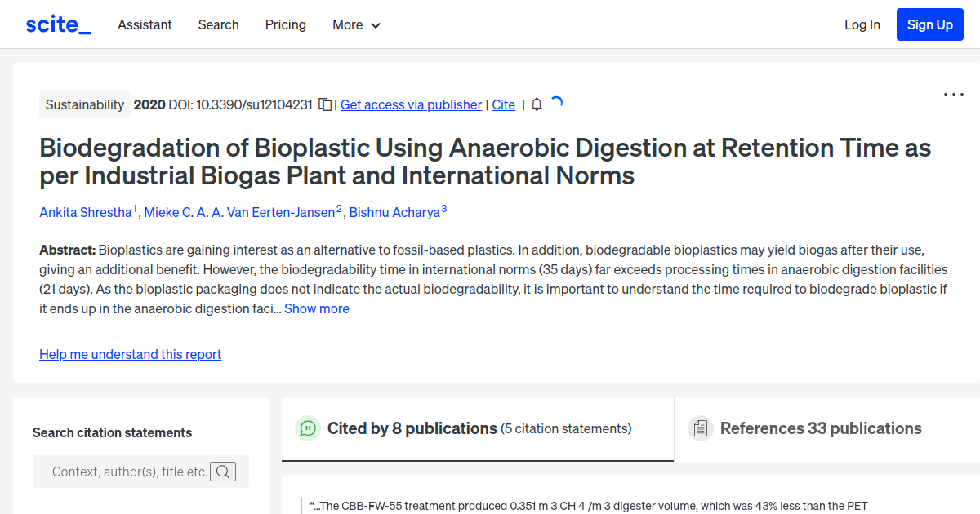Copy the DOI using the copy icon
This screenshot has width=980, height=514.
coord(324,104)
